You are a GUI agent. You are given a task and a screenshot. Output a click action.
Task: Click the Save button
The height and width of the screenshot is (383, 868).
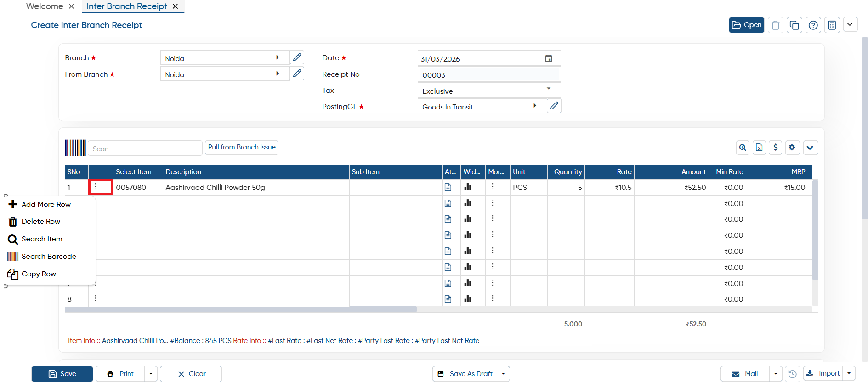[62, 374]
